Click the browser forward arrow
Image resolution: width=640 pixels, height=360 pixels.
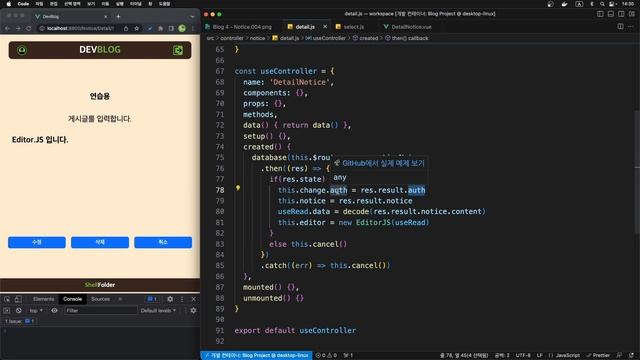(x=18, y=28)
